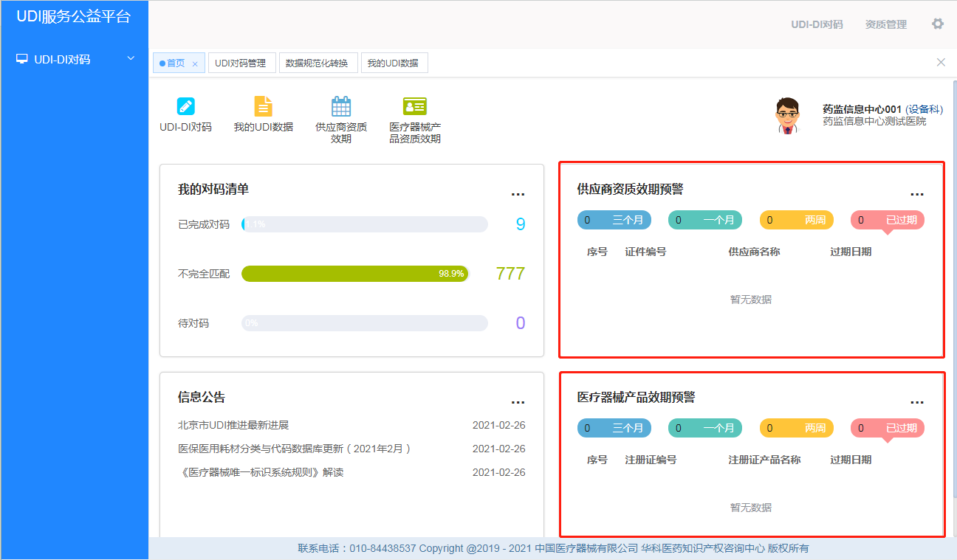
Task: Open 我的UDI数据 document shortcut icon
Action: pyautogui.click(x=264, y=106)
